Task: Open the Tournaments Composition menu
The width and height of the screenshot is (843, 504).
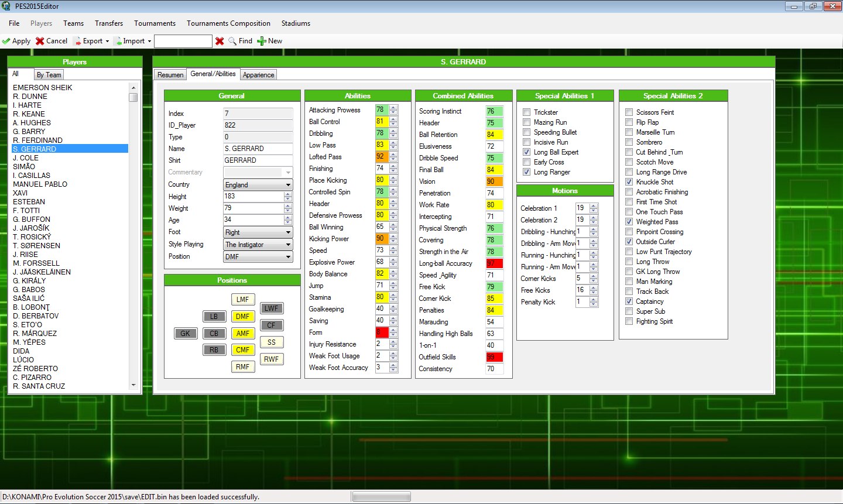Action: coord(228,23)
